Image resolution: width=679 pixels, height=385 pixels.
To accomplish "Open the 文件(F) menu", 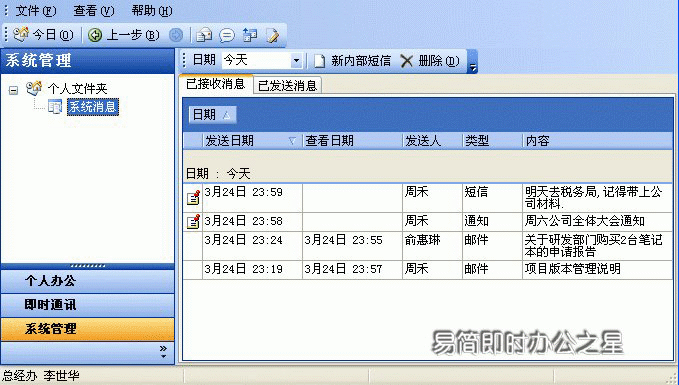I will point(36,10).
